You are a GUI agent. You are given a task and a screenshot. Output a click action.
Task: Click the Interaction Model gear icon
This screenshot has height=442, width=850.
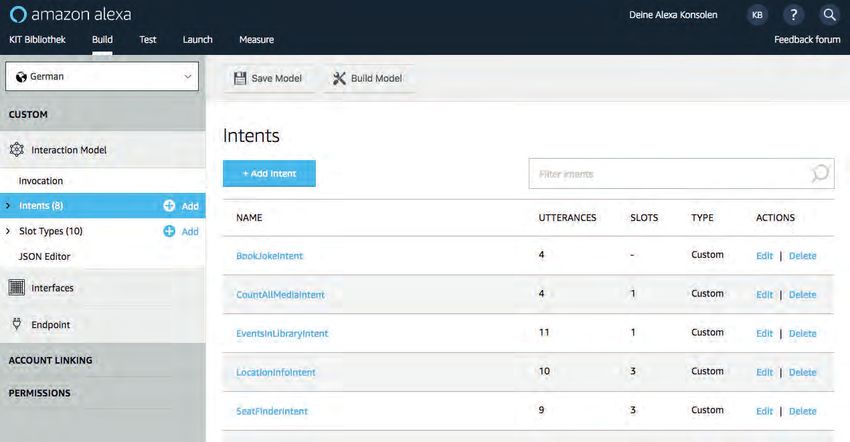(16, 150)
